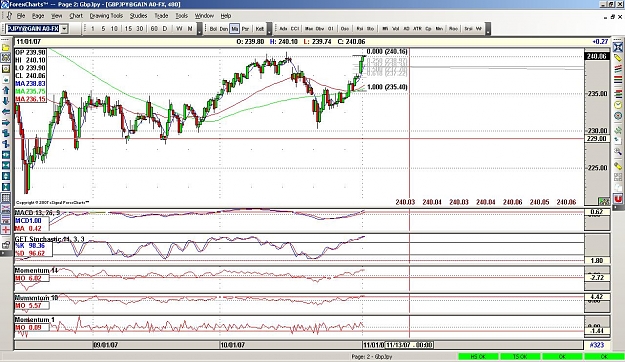This screenshot has height=362, width=625.
Task: Click the left arrow scroll icon
Action: click(6, 112)
